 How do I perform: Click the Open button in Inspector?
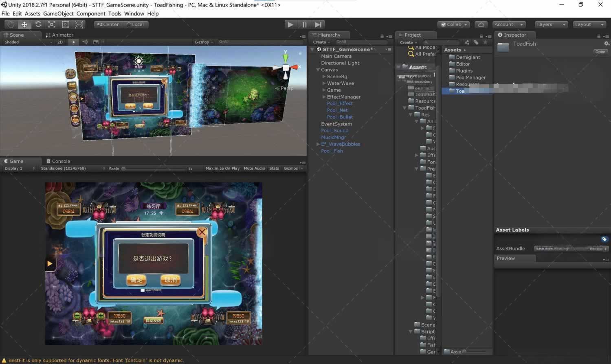coord(600,52)
